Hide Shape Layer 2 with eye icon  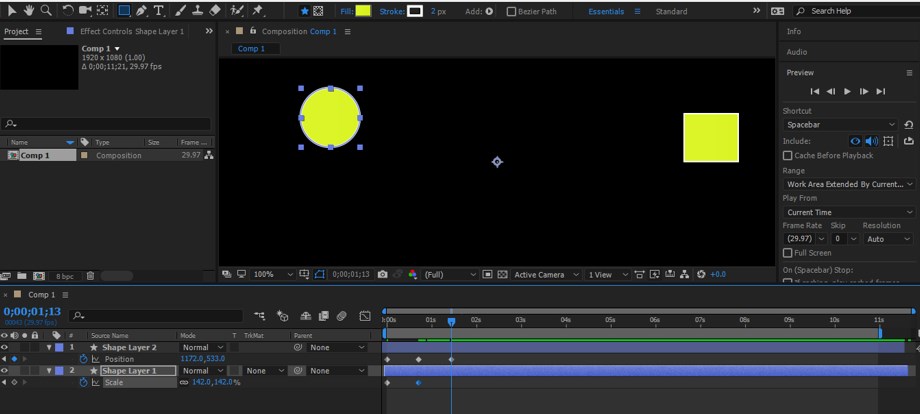tap(5, 347)
